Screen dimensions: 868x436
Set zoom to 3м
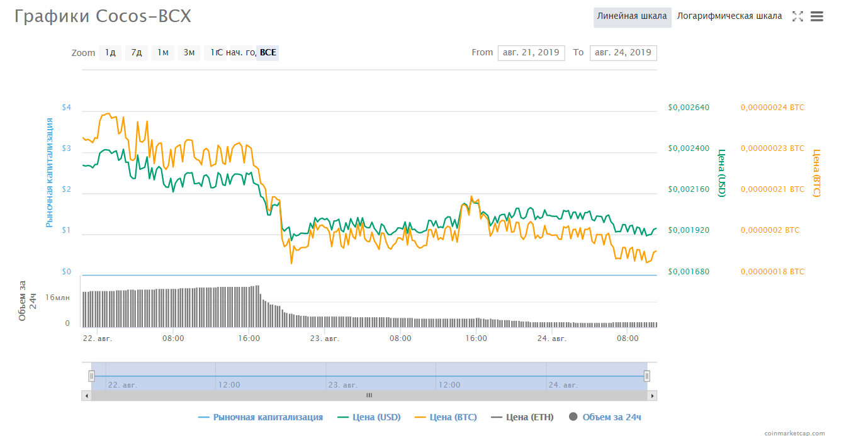(189, 53)
